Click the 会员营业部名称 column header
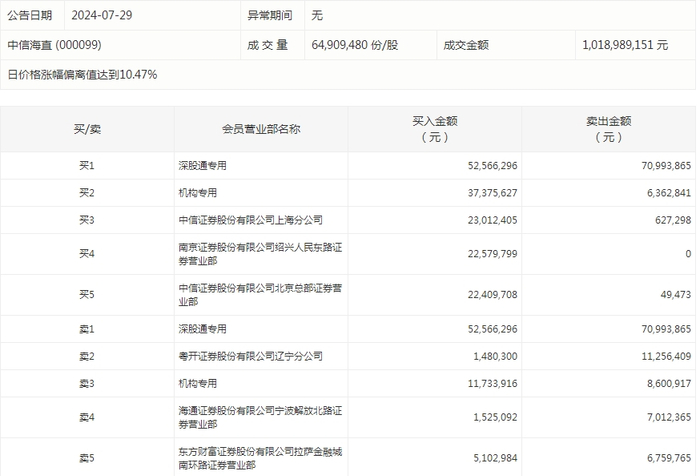The height and width of the screenshot is (476, 700). pos(261,129)
